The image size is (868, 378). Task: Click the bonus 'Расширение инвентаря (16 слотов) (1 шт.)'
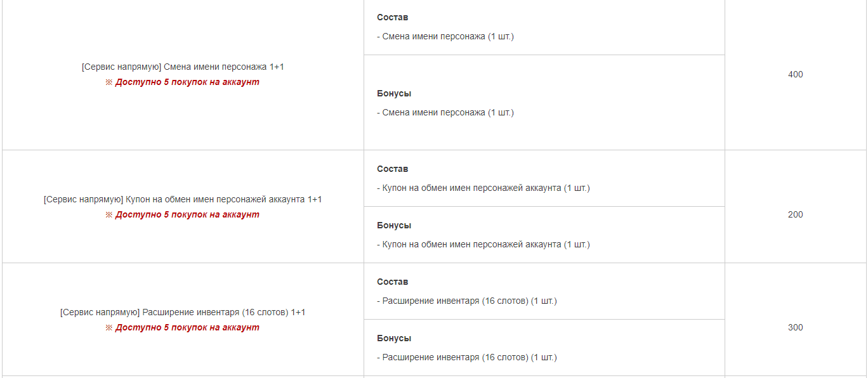tap(467, 357)
